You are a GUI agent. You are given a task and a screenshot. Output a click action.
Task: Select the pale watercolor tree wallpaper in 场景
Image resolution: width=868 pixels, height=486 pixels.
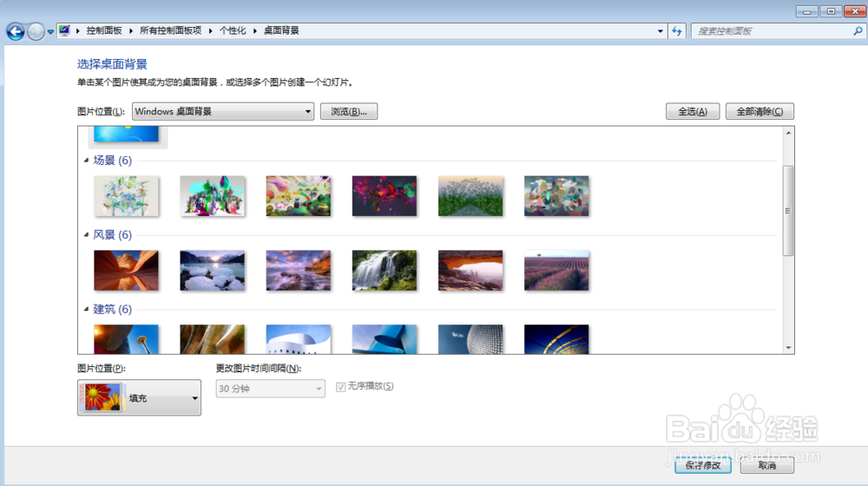(126, 196)
